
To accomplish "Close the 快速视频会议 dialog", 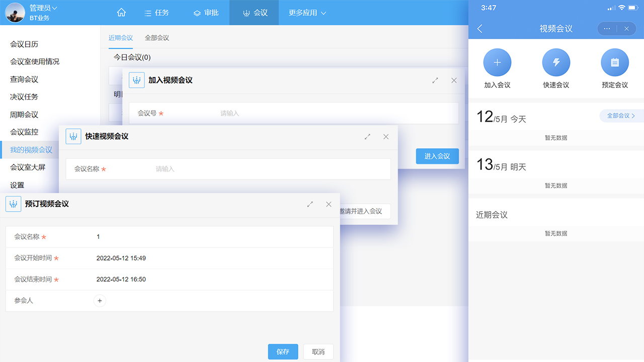I will (386, 136).
